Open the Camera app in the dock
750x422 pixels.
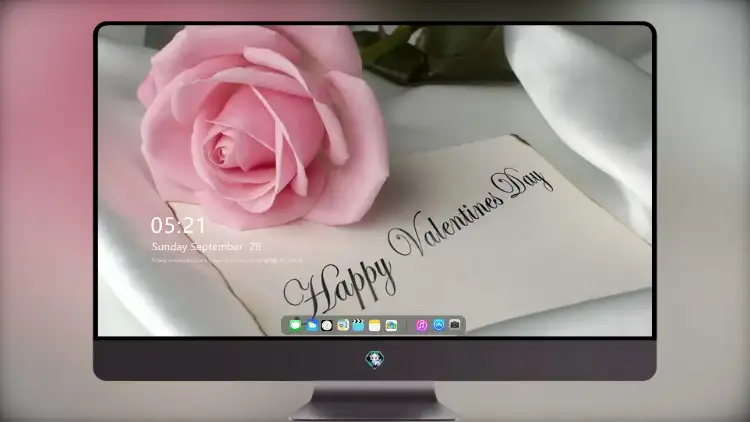click(x=455, y=325)
